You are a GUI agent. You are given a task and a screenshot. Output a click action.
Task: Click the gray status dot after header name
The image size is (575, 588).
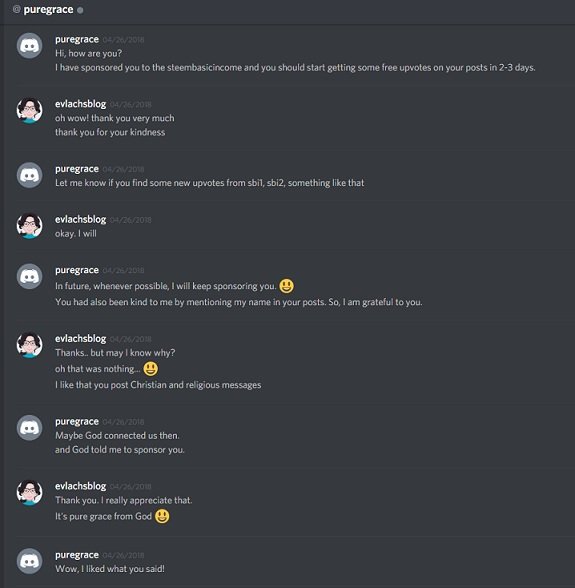(80, 10)
